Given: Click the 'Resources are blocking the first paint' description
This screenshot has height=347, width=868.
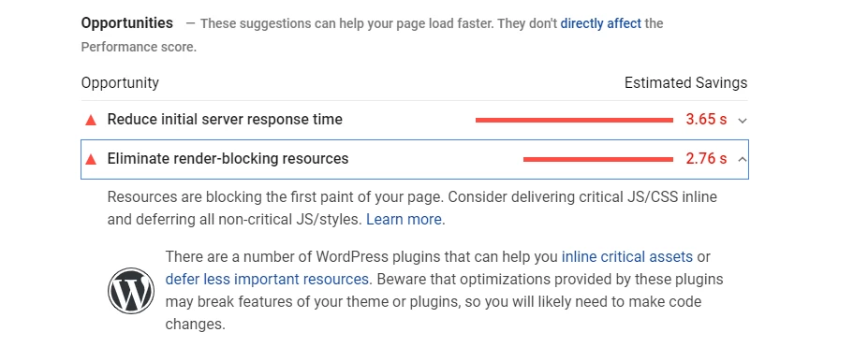Looking at the screenshot, I should (x=412, y=209).
